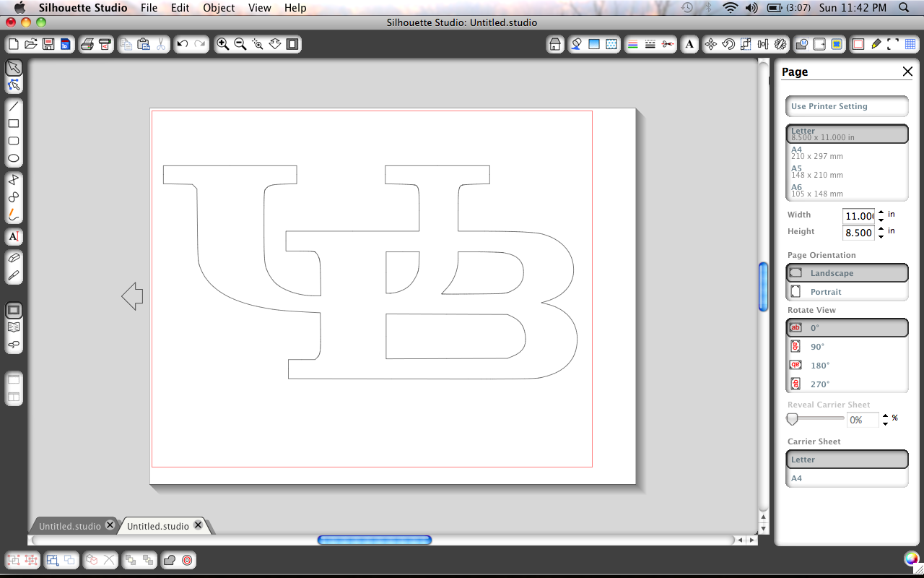The image size is (924, 578).
Task: Click the Zoom In magnifier icon
Action: (223, 44)
